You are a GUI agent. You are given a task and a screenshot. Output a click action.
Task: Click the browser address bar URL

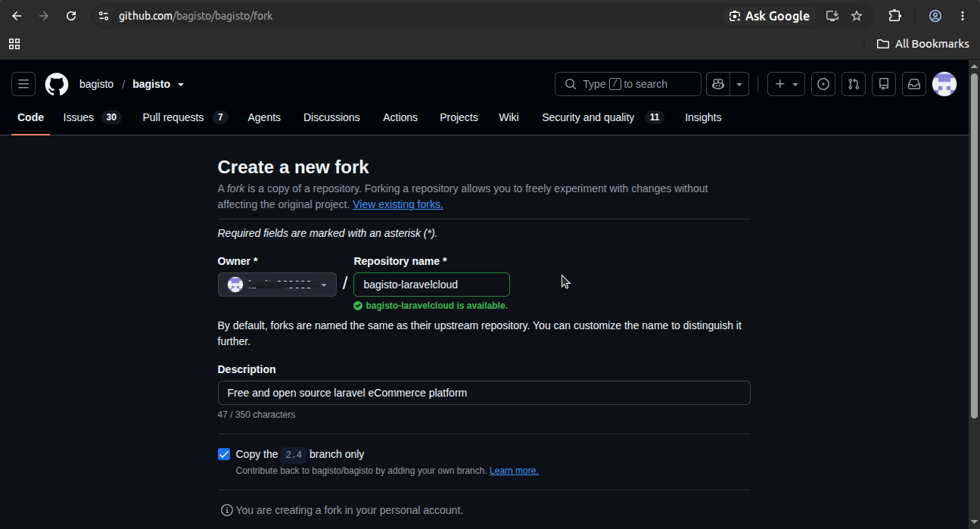pyautogui.click(x=195, y=16)
